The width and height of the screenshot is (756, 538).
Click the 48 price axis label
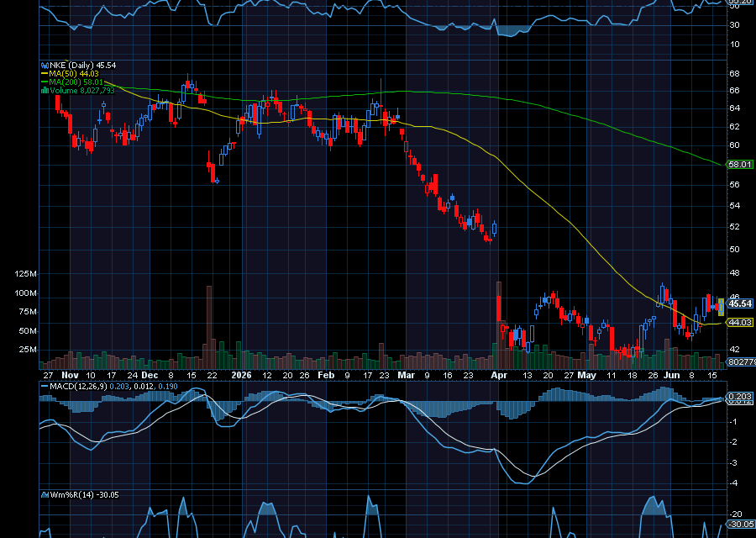coord(734,273)
